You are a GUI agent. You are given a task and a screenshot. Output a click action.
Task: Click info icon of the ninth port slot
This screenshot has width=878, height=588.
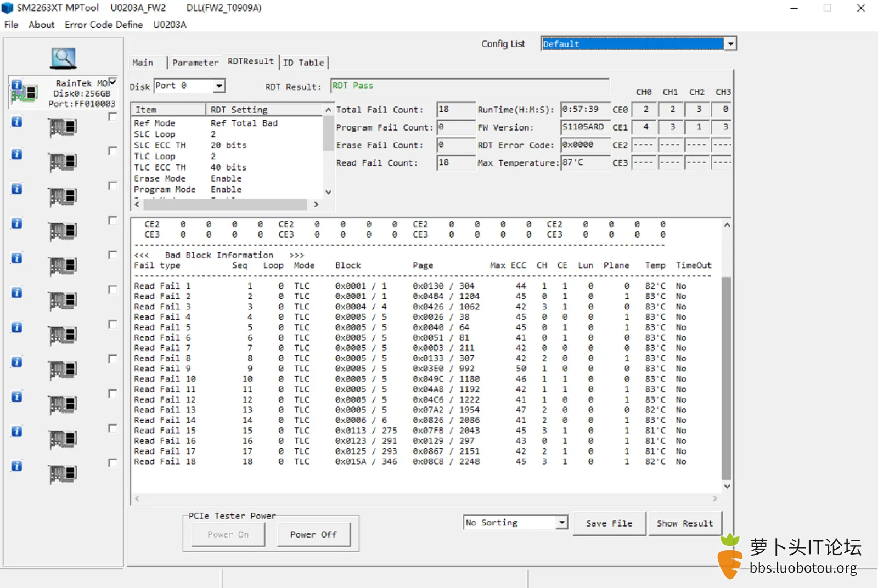point(17,362)
